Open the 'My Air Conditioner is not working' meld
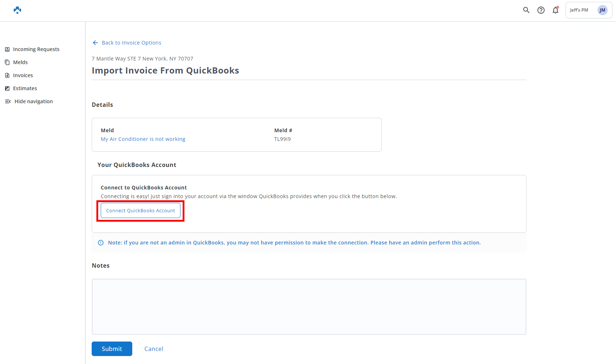This screenshot has width=616, height=364. point(143,139)
